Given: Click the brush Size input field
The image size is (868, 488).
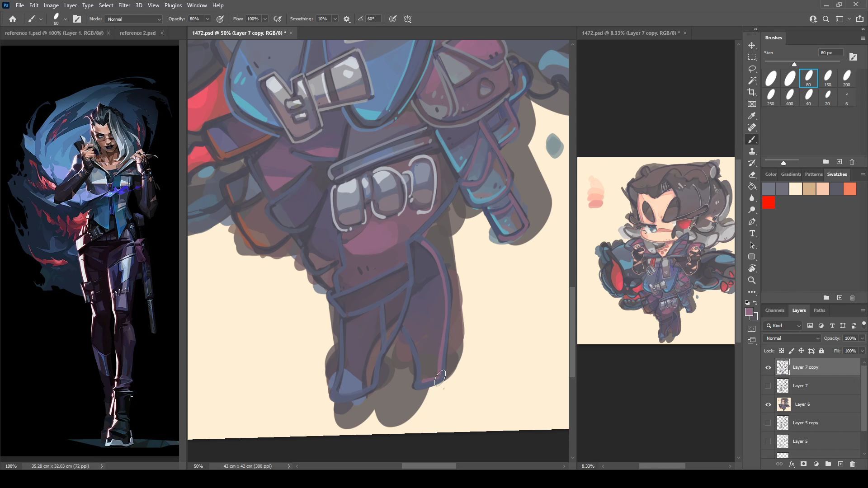Looking at the screenshot, I should pos(830,52).
